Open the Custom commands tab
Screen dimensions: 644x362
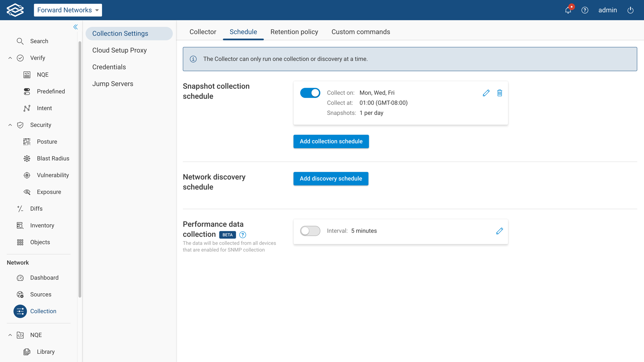click(x=361, y=32)
